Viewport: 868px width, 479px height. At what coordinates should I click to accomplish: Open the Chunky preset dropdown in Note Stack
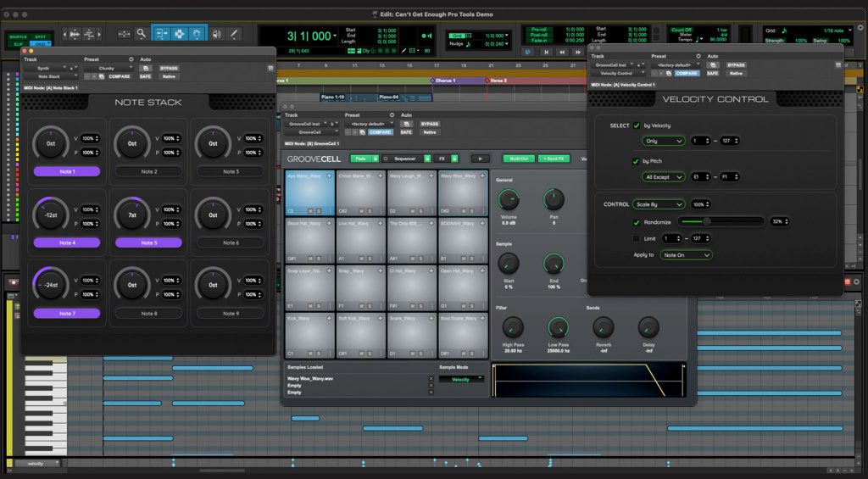click(109, 68)
